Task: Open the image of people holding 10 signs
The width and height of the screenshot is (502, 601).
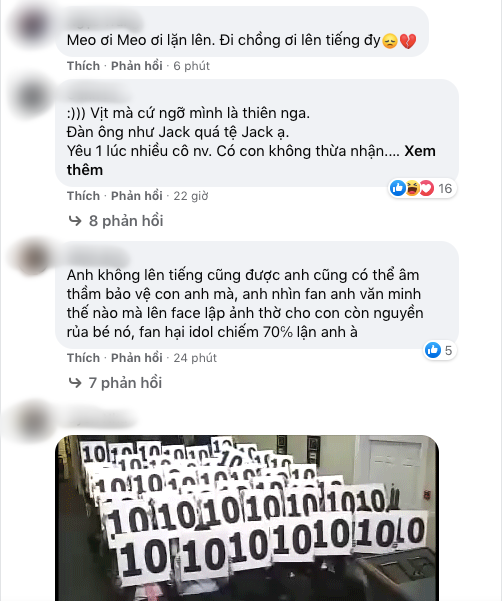Action: (247, 518)
